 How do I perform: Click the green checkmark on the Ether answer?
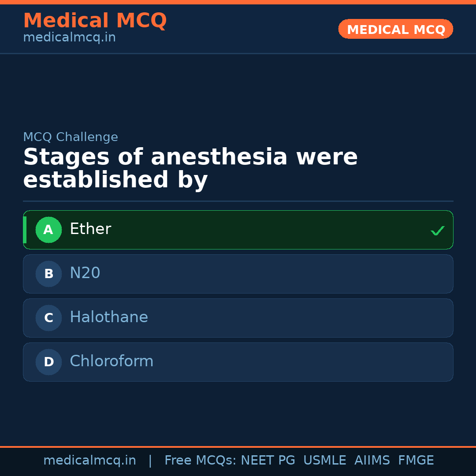[437, 230]
